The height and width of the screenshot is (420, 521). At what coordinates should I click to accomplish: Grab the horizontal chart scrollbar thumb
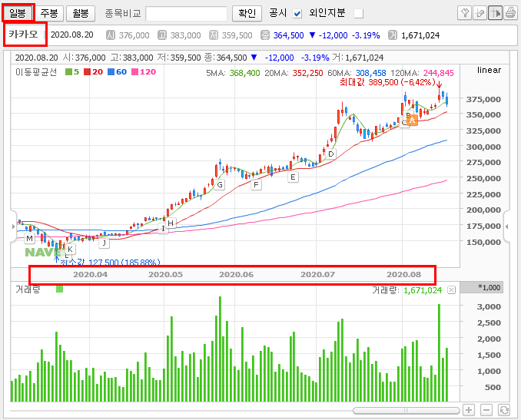coord(406,411)
